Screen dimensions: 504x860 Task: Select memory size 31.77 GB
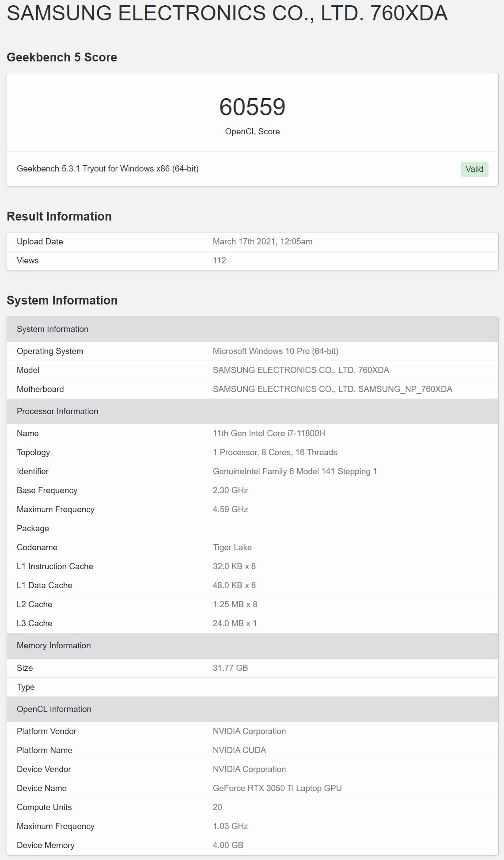(x=230, y=668)
